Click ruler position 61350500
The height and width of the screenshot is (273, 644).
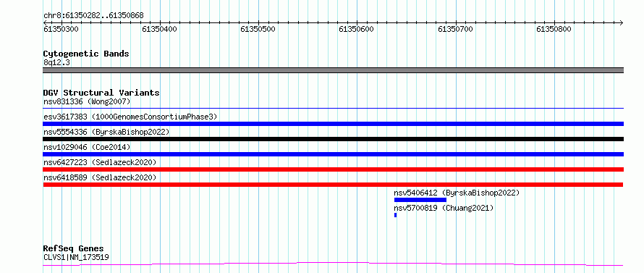tap(258, 29)
